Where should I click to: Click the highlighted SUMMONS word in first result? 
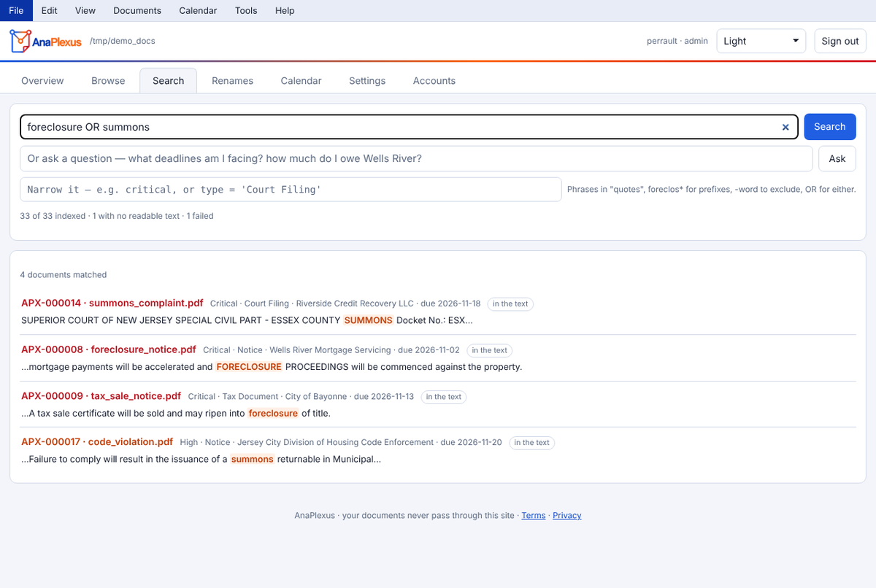369,320
